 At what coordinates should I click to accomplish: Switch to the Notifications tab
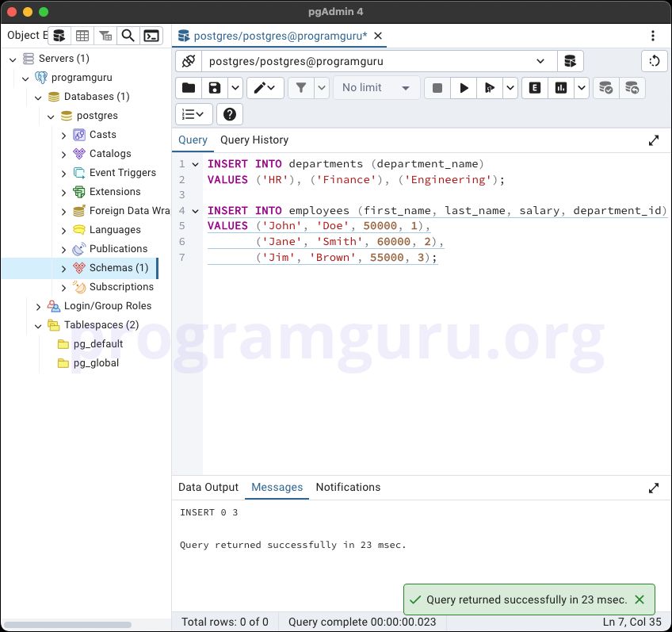348,488
